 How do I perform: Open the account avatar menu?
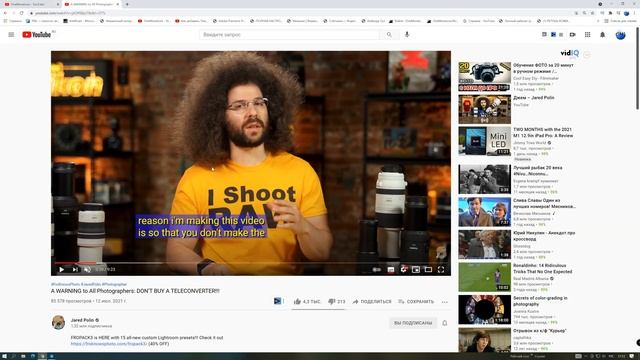[x=620, y=35]
